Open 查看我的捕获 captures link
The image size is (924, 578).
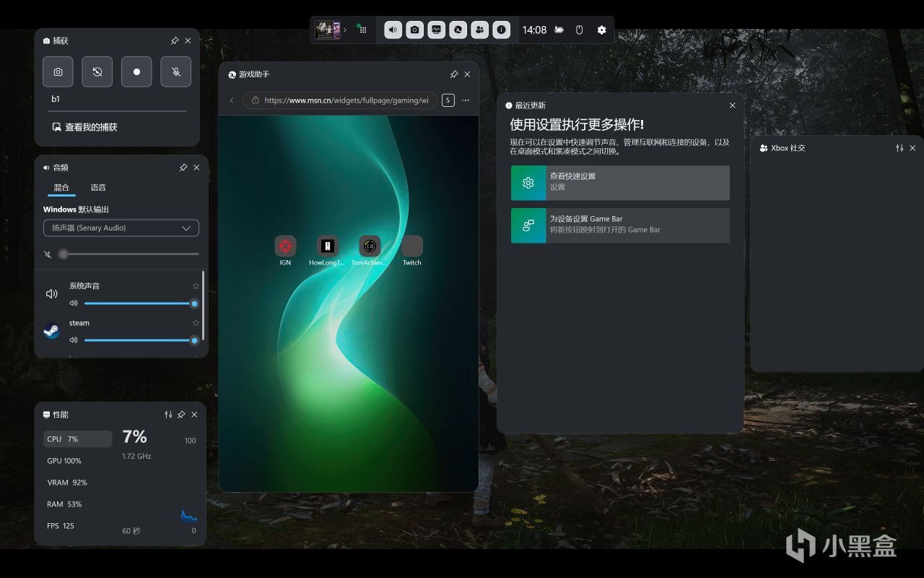tap(84, 127)
